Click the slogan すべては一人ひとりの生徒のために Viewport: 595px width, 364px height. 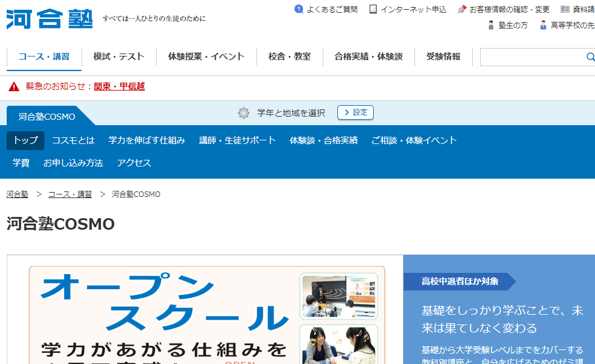click(154, 19)
